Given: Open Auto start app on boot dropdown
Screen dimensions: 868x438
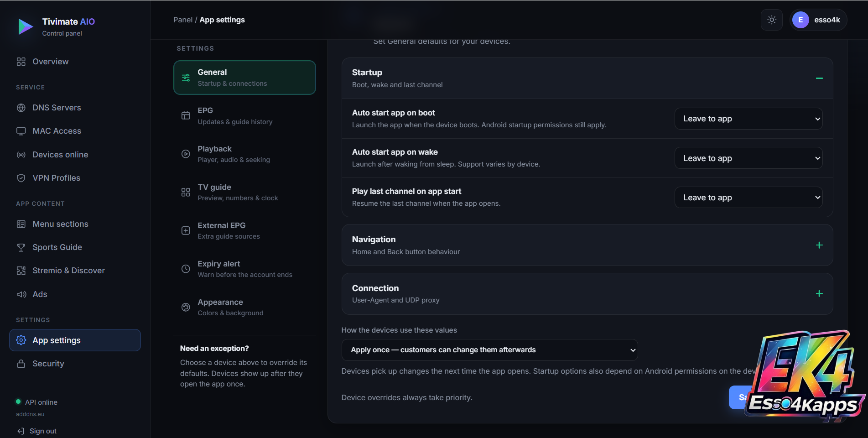Looking at the screenshot, I should tap(748, 119).
